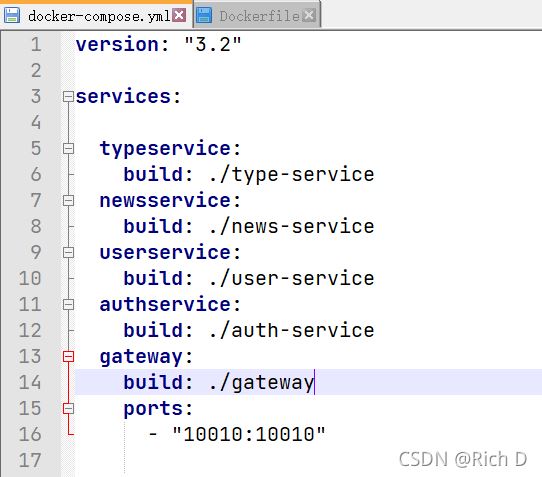Screen dimensions: 542x477
Task: Click the save icon on Dockerfile tab
Action: (204, 16)
